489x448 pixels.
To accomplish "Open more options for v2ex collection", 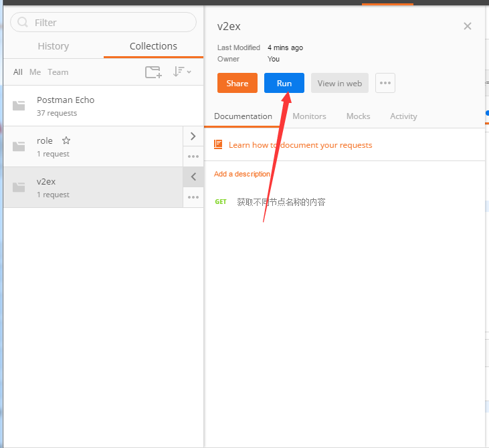I will (193, 197).
